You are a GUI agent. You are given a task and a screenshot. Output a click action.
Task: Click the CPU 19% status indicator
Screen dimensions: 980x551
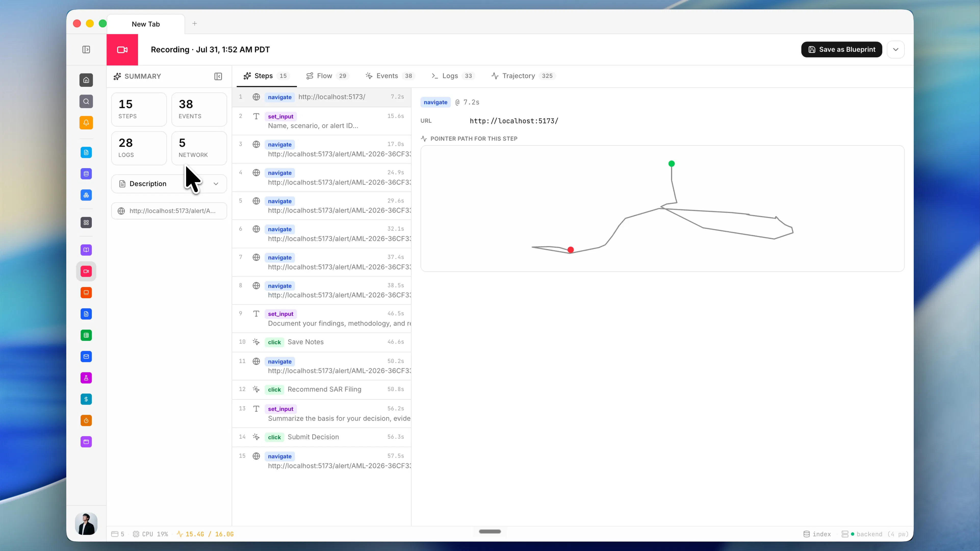tap(150, 534)
